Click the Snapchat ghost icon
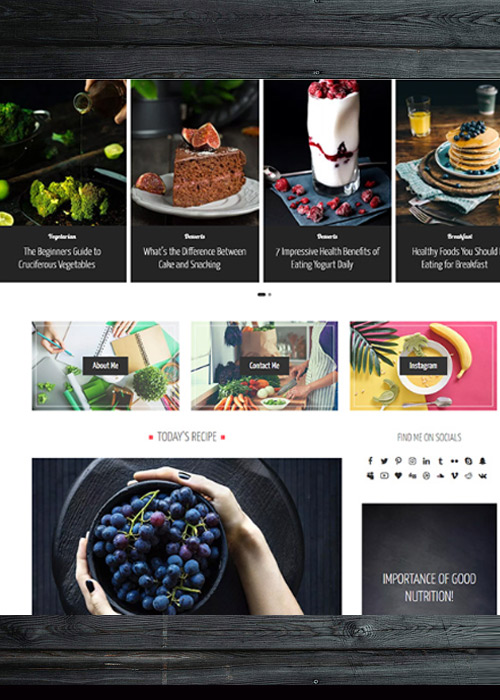Screen dimensions: 500x700 click(483, 461)
